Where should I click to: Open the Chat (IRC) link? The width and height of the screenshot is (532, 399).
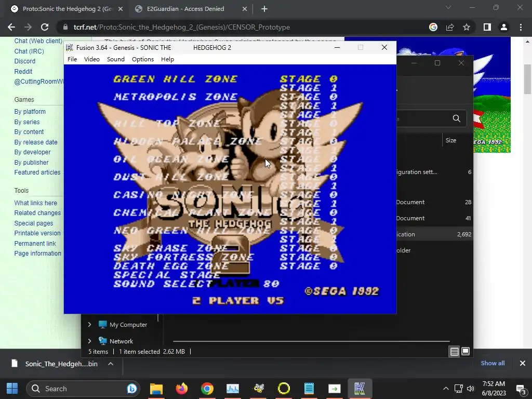pyautogui.click(x=29, y=51)
